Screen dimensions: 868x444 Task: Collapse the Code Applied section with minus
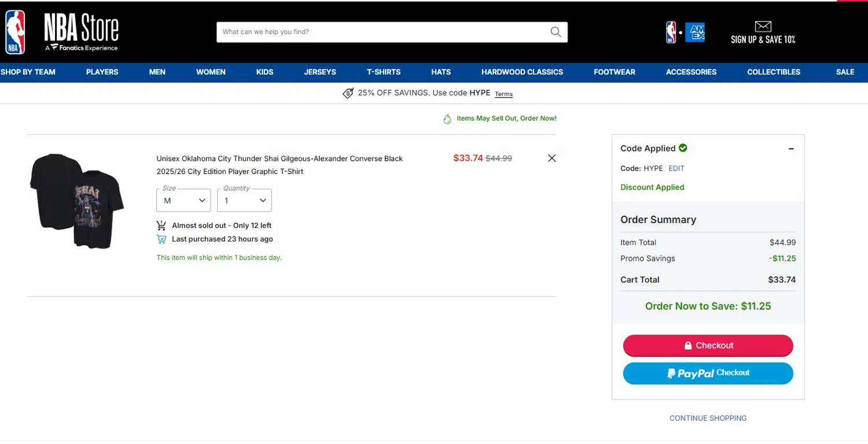pyautogui.click(x=791, y=149)
